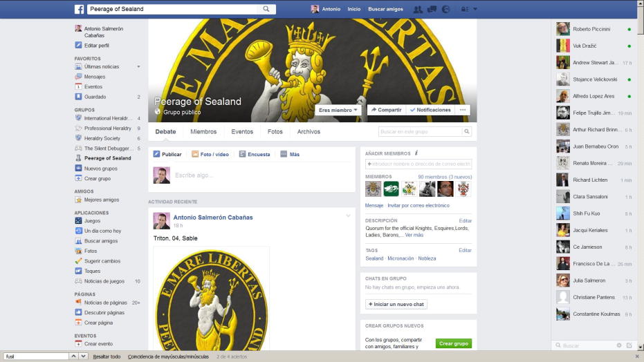Expand post options chevron on Antonio's post
644x362 pixels.
(348, 216)
